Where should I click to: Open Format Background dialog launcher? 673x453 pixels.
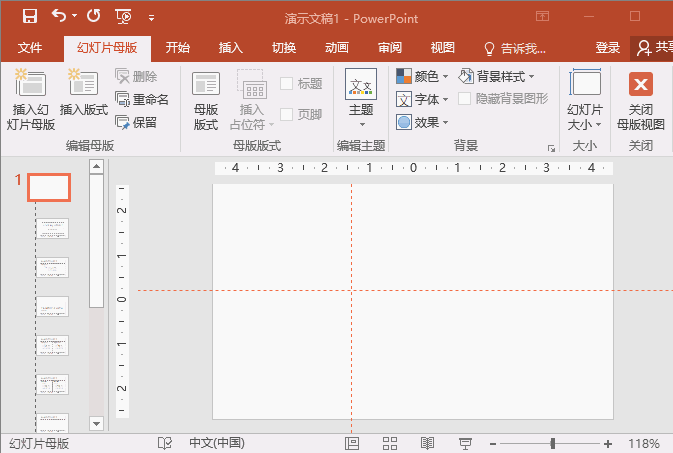pyautogui.click(x=551, y=148)
